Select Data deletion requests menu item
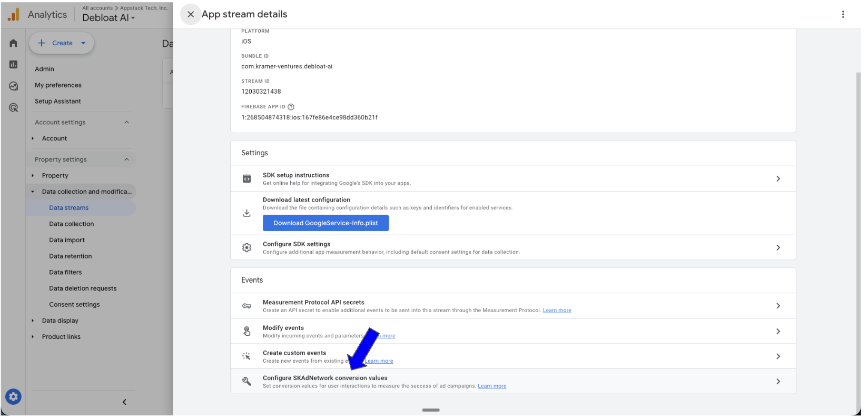Viewport: 868px width, 420px height. (83, 288)
